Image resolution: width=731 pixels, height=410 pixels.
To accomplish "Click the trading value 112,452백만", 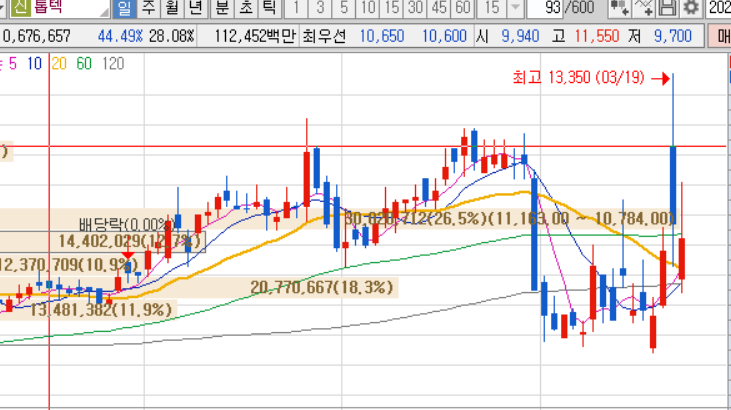I will coord(255,36).
